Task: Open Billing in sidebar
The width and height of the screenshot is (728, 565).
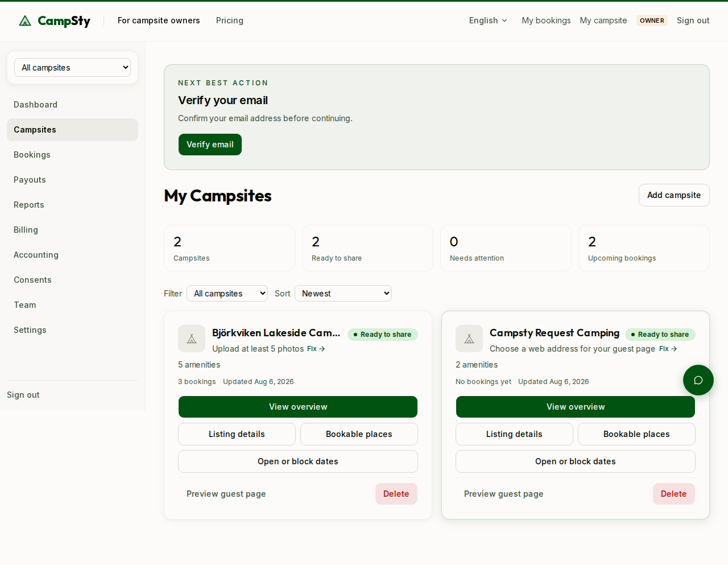Action: click(72, 230)
